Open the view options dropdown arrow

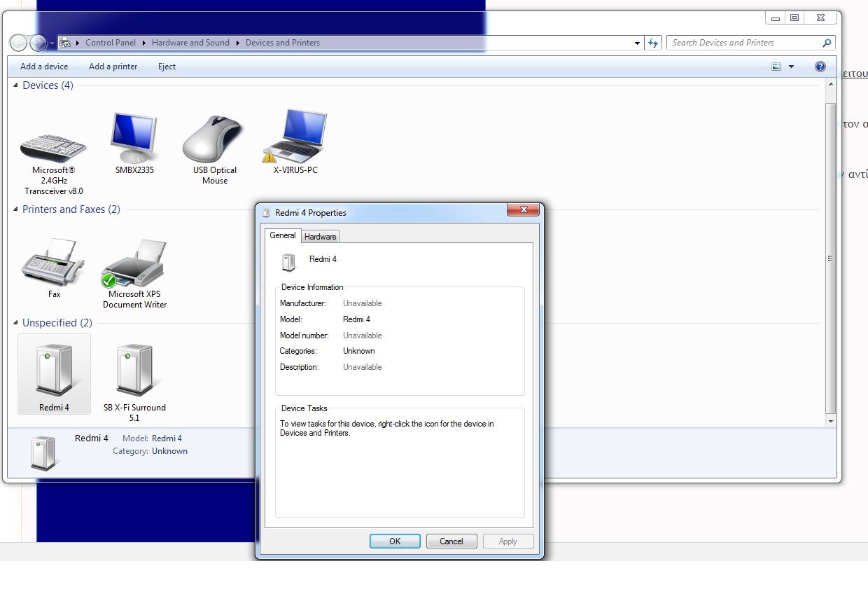(791, 67)
